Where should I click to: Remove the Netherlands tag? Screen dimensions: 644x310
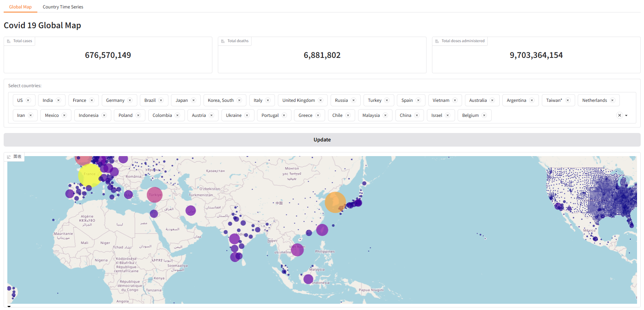(x=612, y=100)
